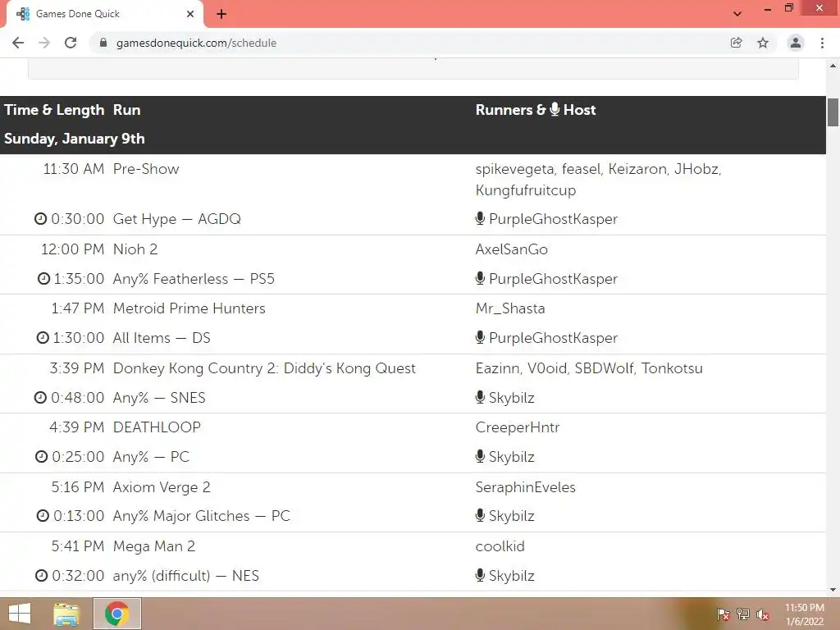
Task: Open the tab search chevron
Action: coord(737,14)
